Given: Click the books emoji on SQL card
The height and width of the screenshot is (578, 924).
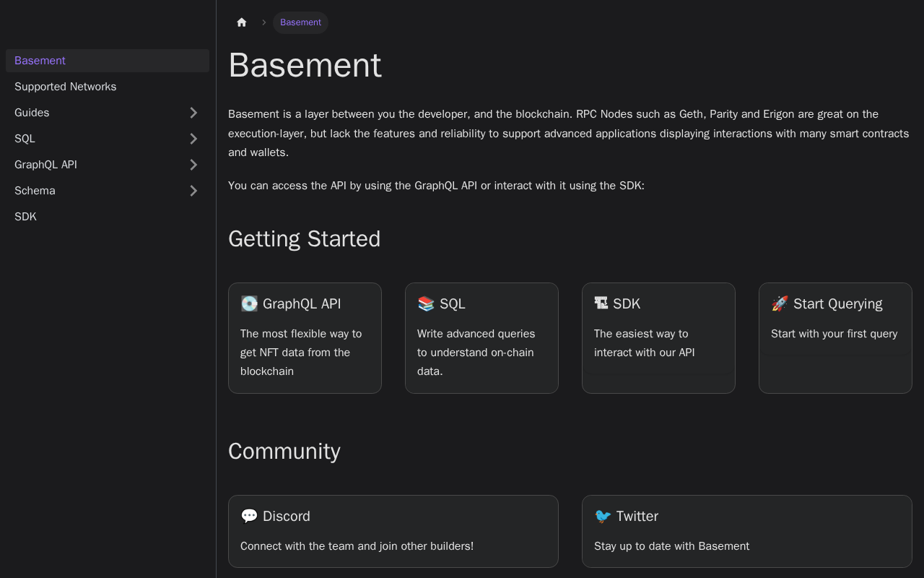Looking at the screenshot, I should click(426, 303).
